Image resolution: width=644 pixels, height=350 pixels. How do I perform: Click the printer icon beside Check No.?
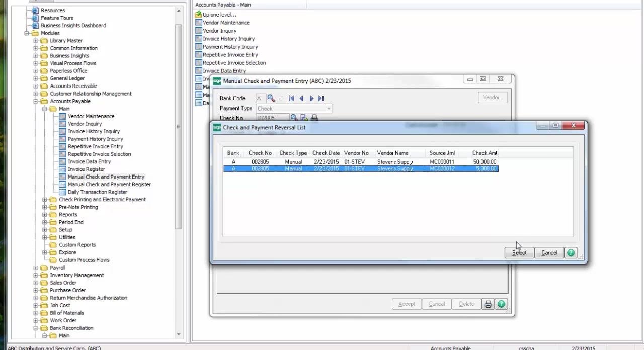[x=314, y=118]
